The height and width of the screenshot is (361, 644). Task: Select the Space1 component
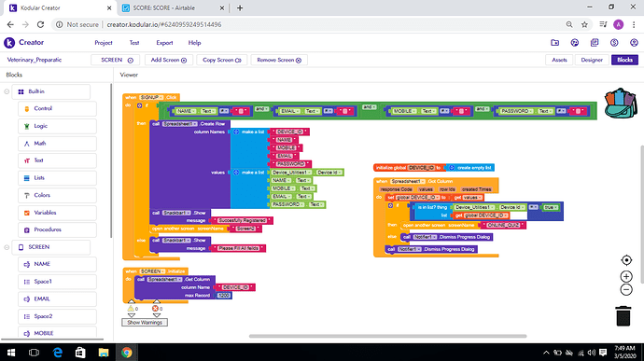(57, 282)
